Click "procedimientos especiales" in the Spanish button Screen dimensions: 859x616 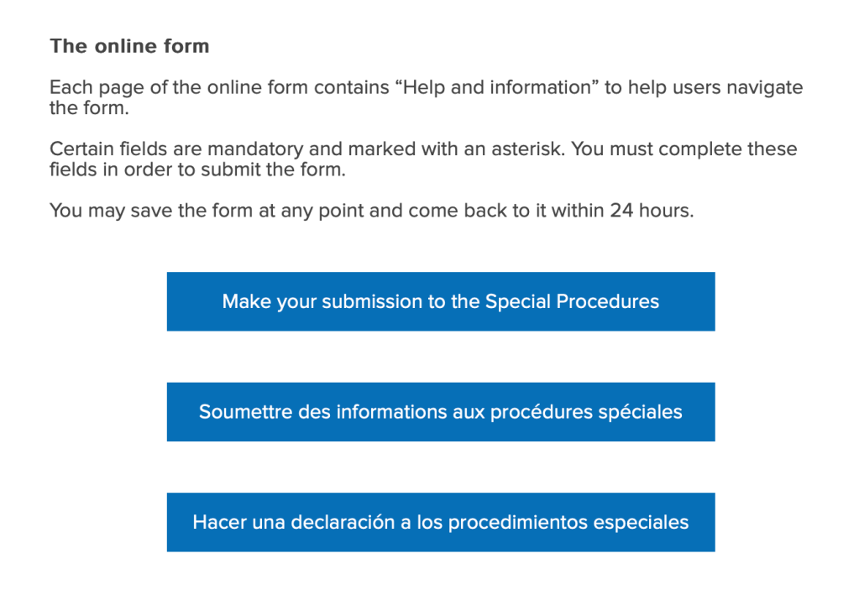[568, 522]
